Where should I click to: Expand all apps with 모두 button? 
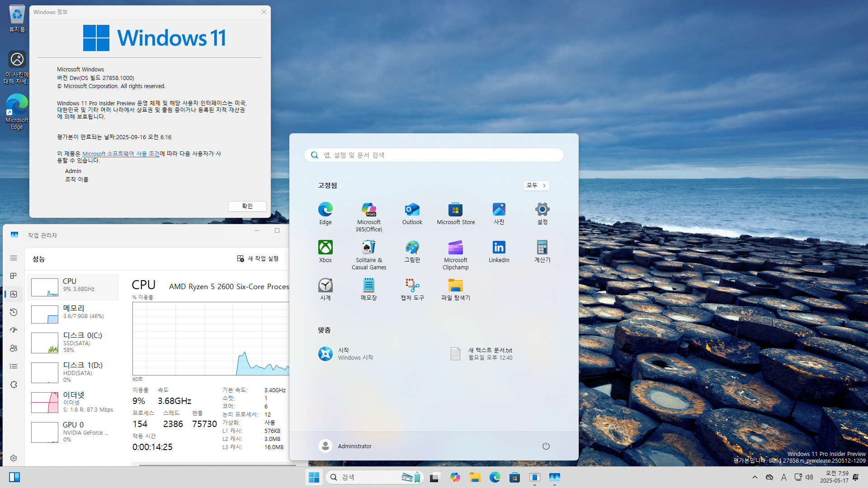pyautogui.click(x=536, y=186)
